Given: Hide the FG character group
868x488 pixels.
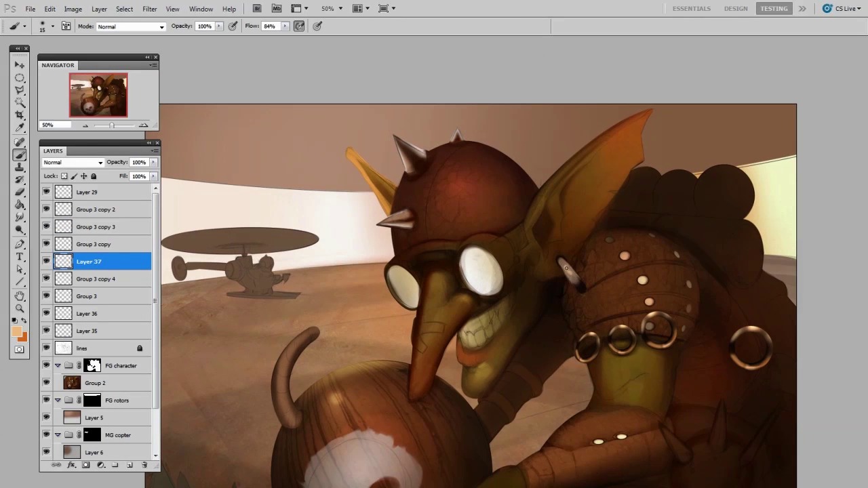Looking at the screenshot, I should pos(46,365).
